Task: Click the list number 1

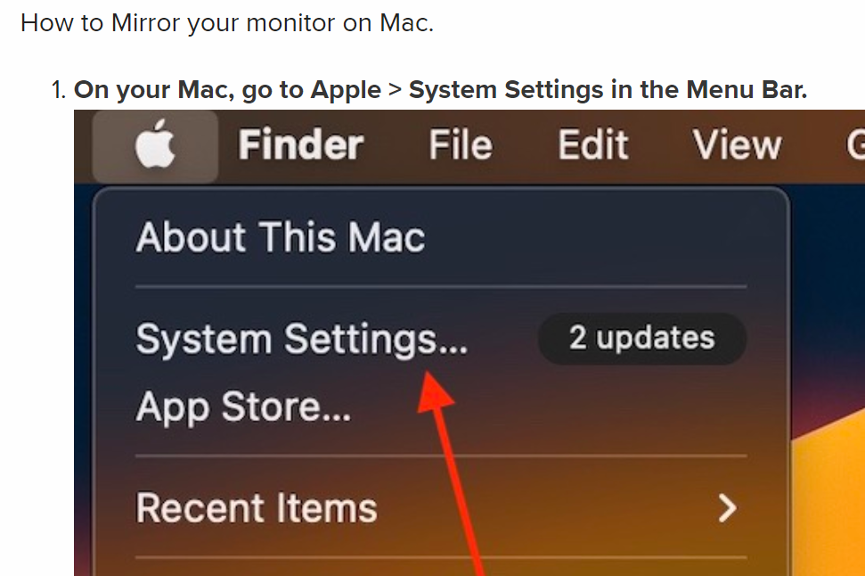Action: (x=59, y=90)
